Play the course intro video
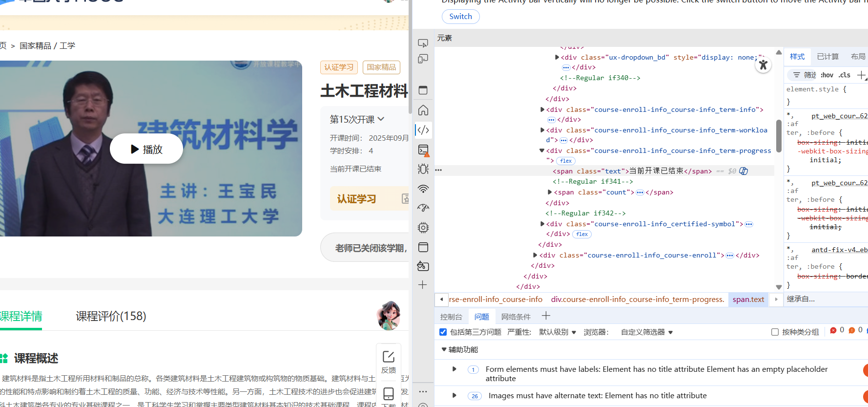 click(146, 149)
